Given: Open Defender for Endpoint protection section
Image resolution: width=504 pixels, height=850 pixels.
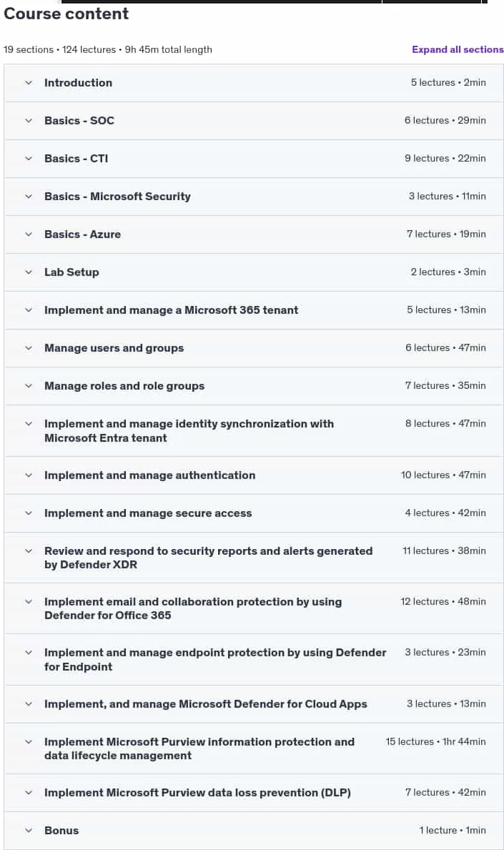Looking at the screenshot, I should click(x=254, y=660).
